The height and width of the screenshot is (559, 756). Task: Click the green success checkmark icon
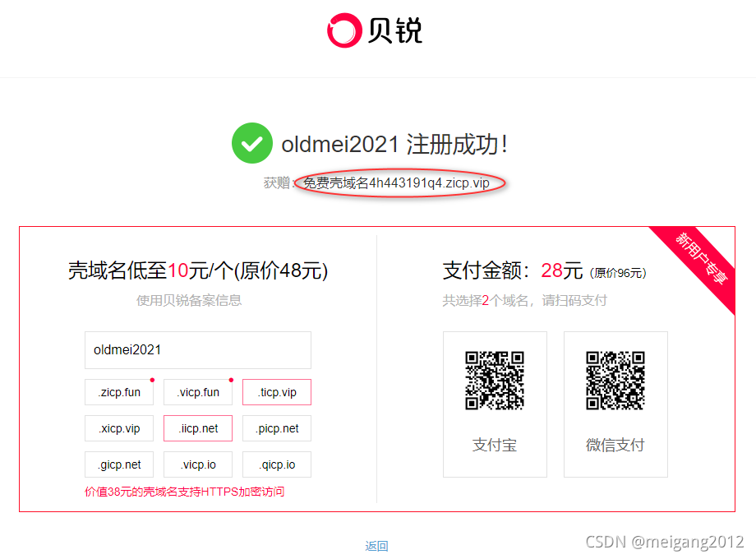pyautogui.click(x=252, y=143)
